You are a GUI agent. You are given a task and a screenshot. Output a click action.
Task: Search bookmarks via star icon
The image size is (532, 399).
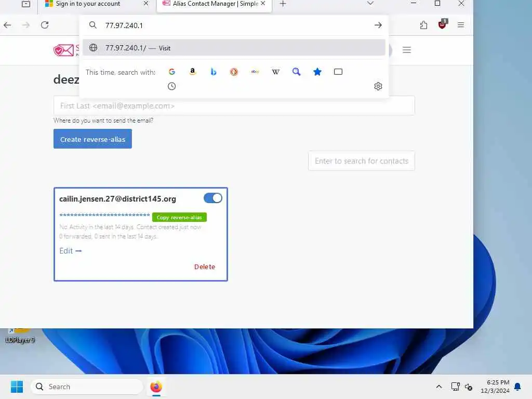pos(317,72)
